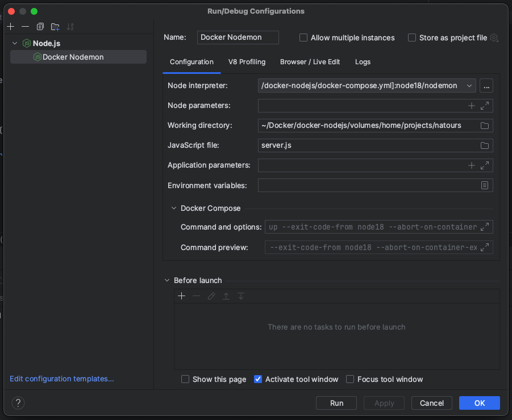
Task: Expand the Command and options field
Action: tap(485, 227)
